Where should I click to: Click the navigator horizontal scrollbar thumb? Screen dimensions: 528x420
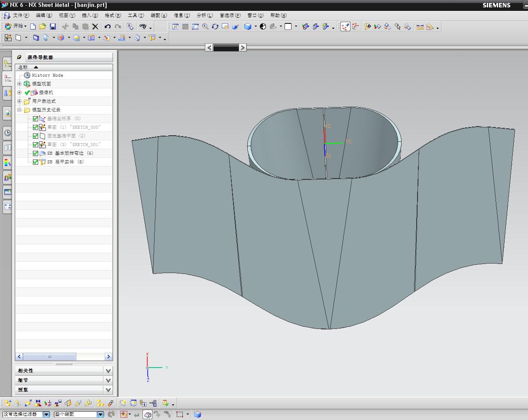pos(49,357)
